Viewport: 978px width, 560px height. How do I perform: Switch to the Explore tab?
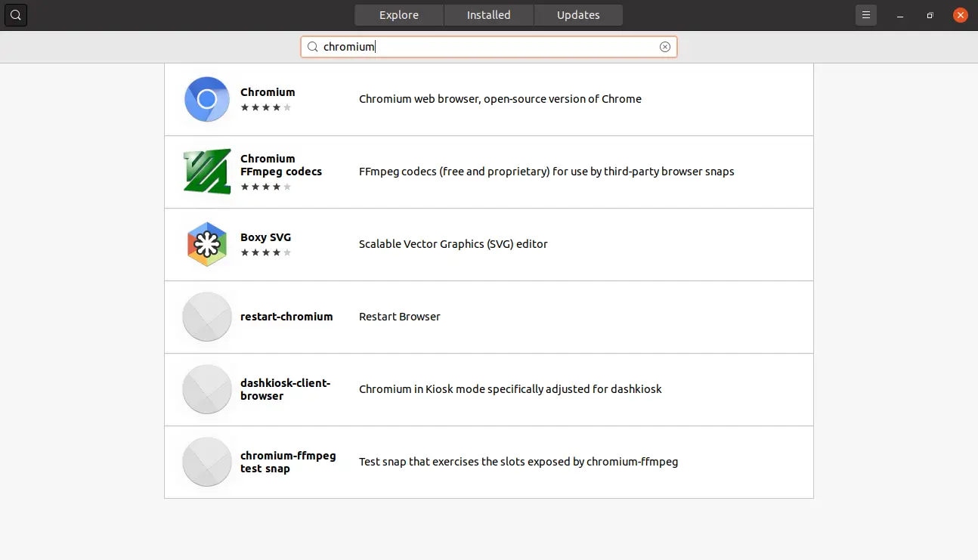399,15
